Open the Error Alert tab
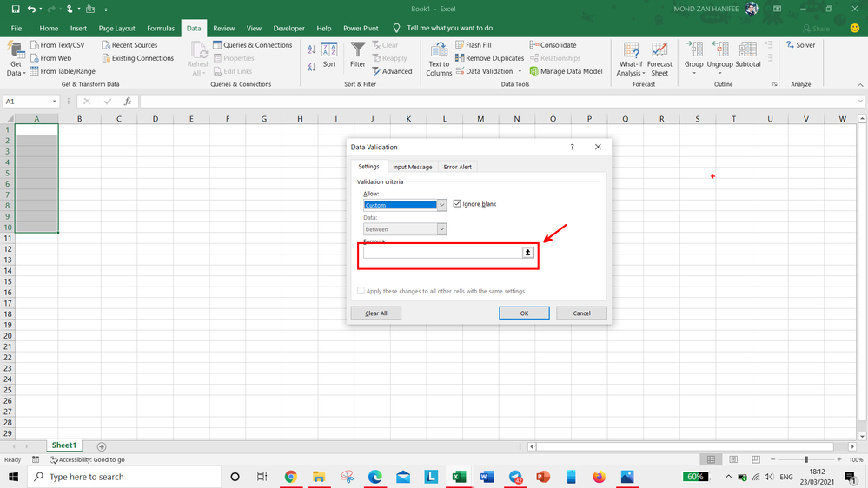 pos(457,167)
